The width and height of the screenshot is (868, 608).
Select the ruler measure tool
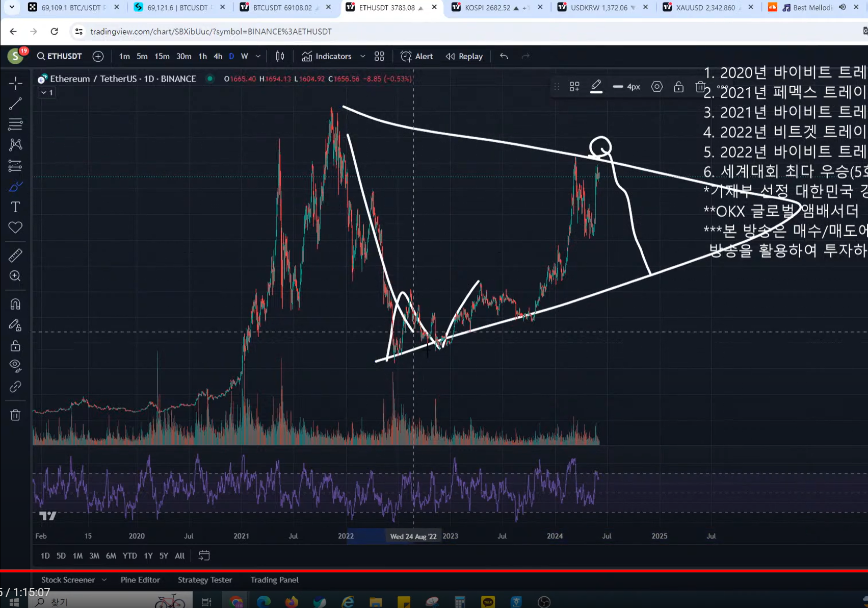(x=15, y=255)
